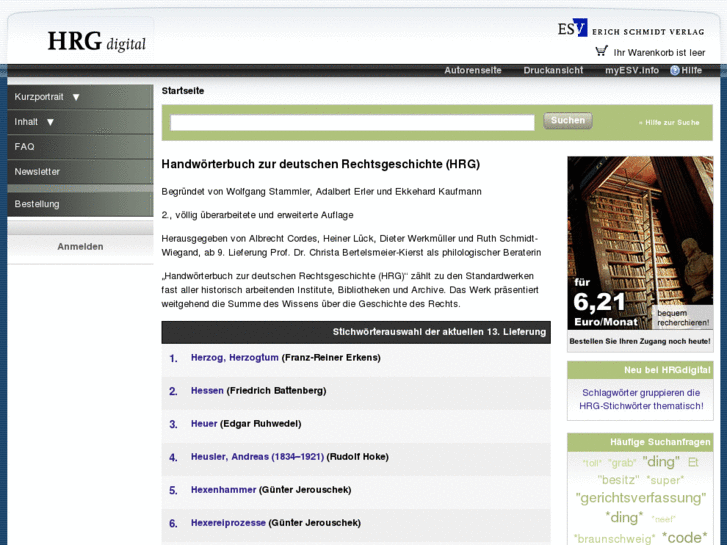
Task: Open the Bestellung menu item
Action: (80, 204)
